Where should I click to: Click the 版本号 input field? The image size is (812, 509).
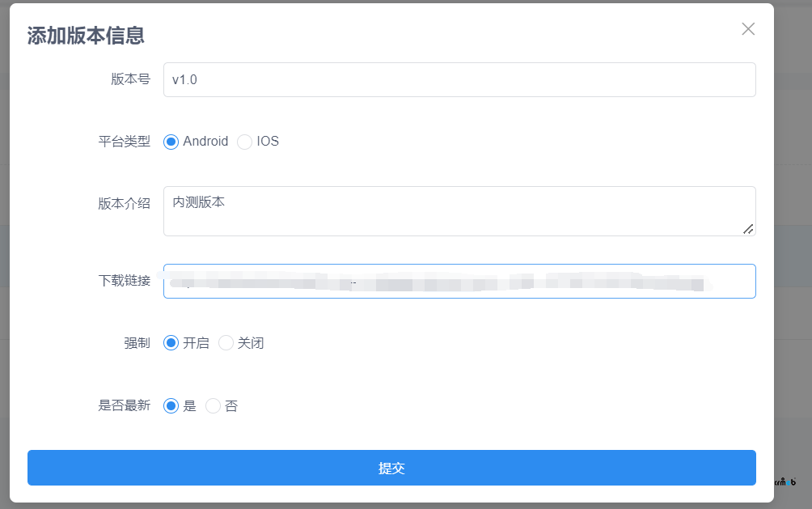(459, 80)
